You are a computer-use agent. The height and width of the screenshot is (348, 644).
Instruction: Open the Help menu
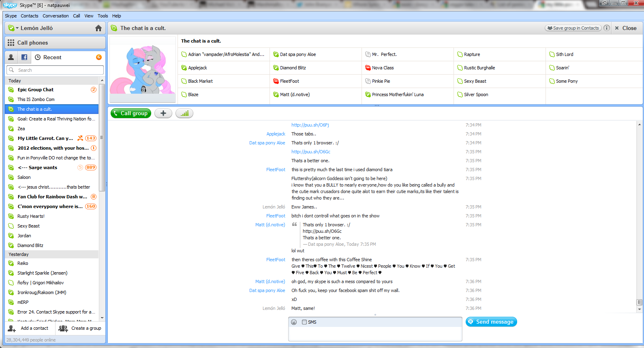tap(117, 16)
